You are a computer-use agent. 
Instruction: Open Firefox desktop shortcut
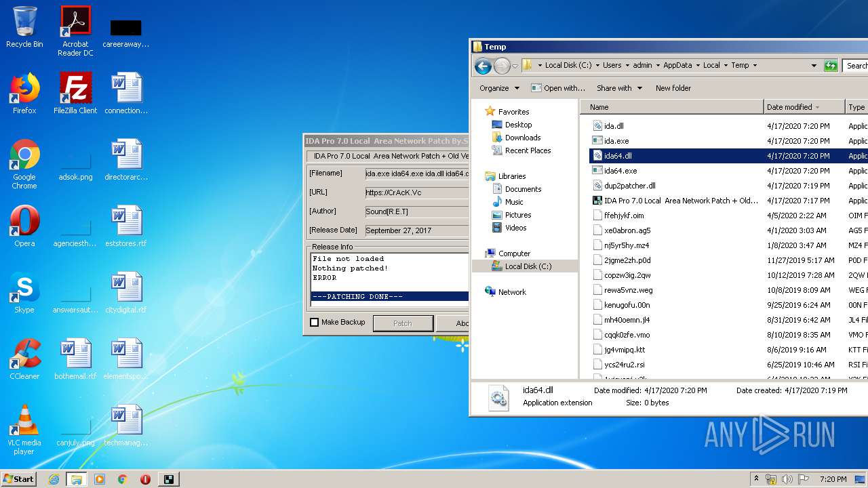coord(24,94)
